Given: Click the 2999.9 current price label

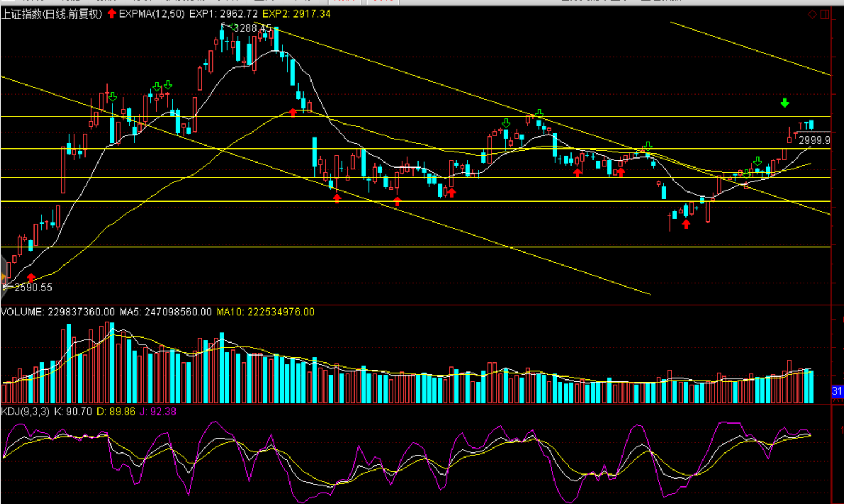Looking at the screenshot, I should pos(814,140).
